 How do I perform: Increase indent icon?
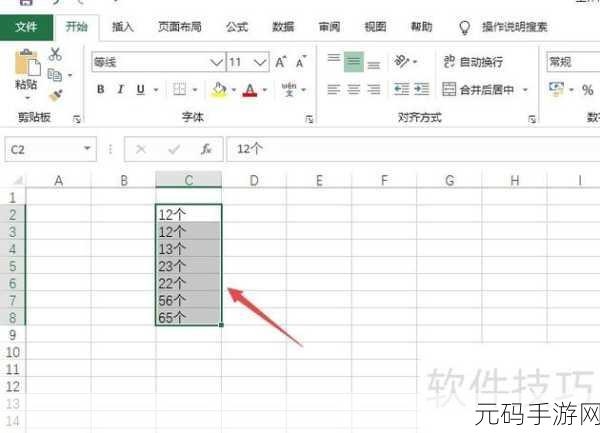point(422,90)
